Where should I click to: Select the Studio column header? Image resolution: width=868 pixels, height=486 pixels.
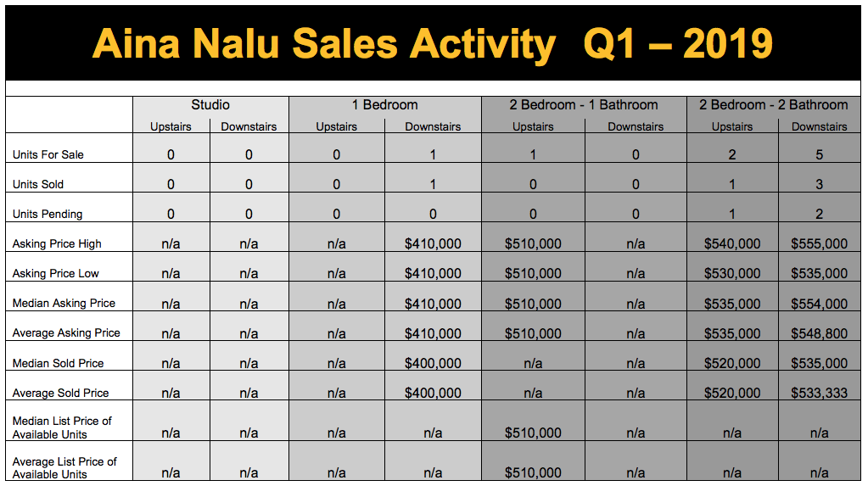pyautogui.click(x=210, y=105)
